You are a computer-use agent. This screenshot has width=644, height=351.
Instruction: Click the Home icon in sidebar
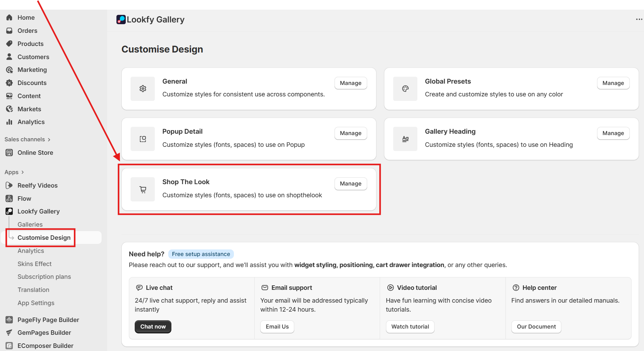pos(9,18)
